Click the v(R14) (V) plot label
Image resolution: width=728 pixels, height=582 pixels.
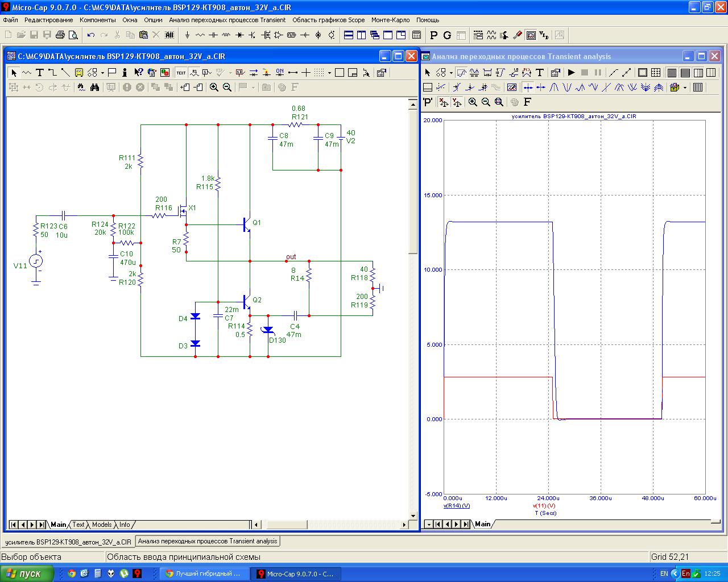tap(456, 505)
